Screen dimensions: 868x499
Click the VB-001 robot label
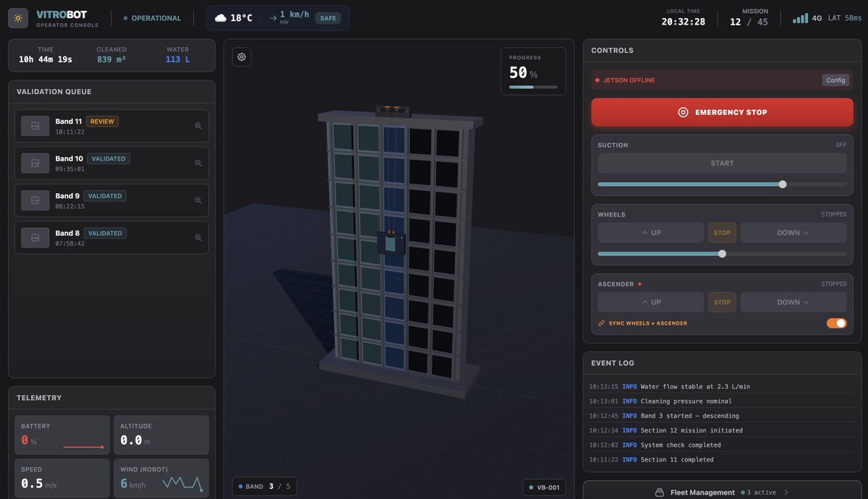(544, 487)
